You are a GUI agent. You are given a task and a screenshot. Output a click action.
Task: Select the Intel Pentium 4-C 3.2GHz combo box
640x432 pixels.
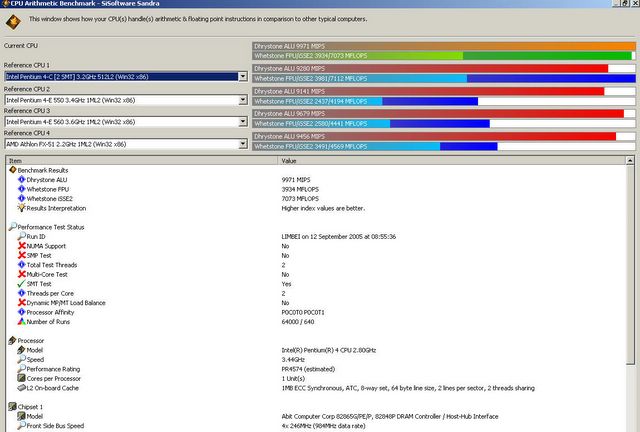click(126, 76)
